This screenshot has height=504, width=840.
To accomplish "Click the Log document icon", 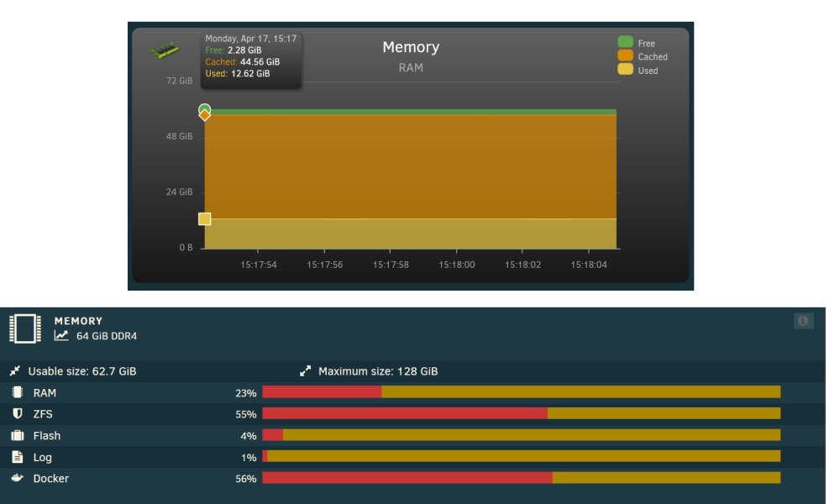I will pyautogui.click(x=18, y=456).
